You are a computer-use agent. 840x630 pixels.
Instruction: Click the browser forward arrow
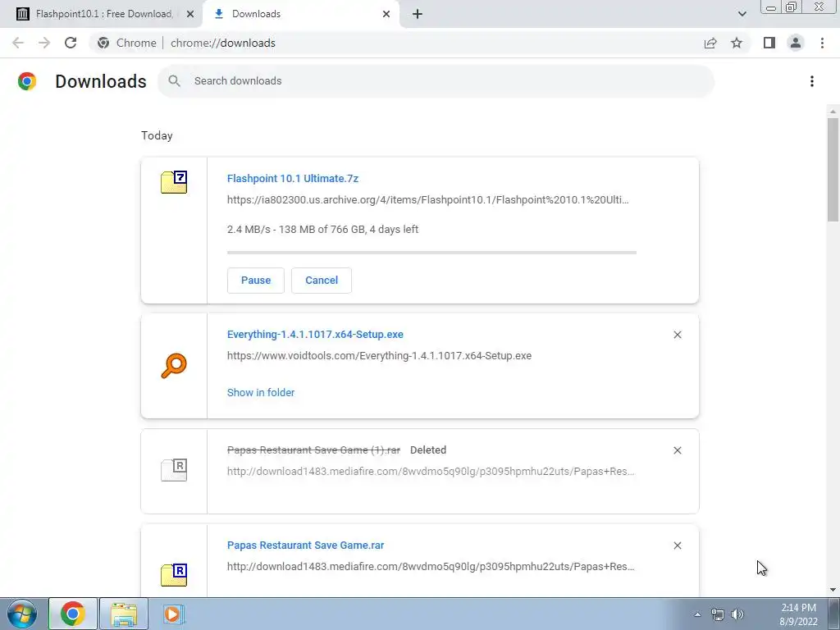(x=44, y=43)
